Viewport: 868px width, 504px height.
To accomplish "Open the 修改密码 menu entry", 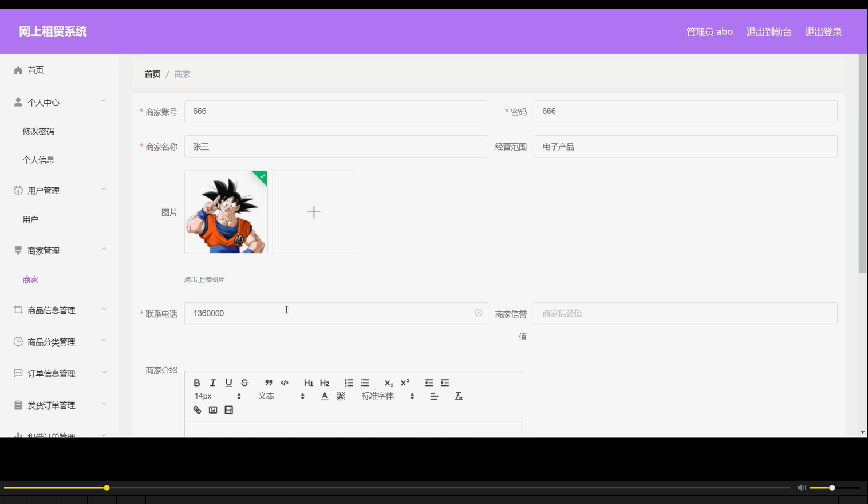I will point(38,131).
